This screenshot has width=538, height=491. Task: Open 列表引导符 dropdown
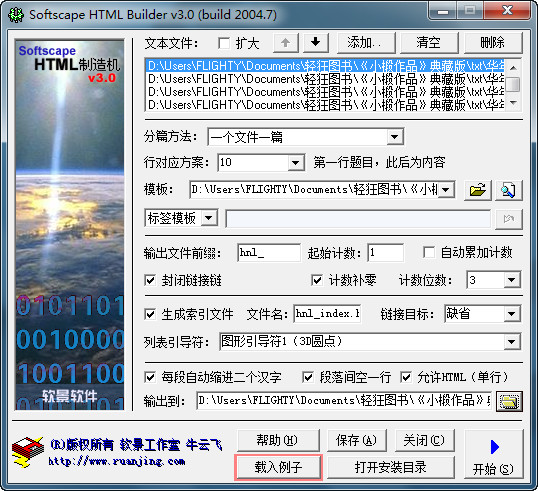coord(512,342)
